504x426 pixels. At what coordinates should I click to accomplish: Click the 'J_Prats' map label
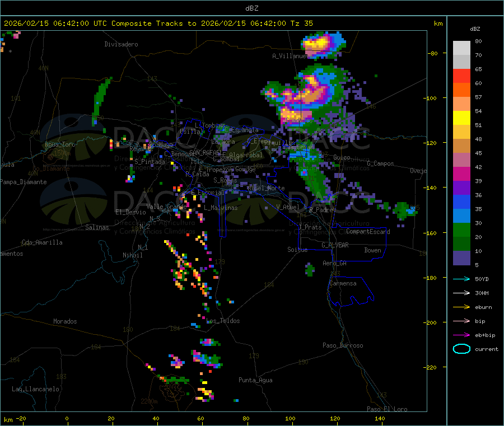point(310,227)
